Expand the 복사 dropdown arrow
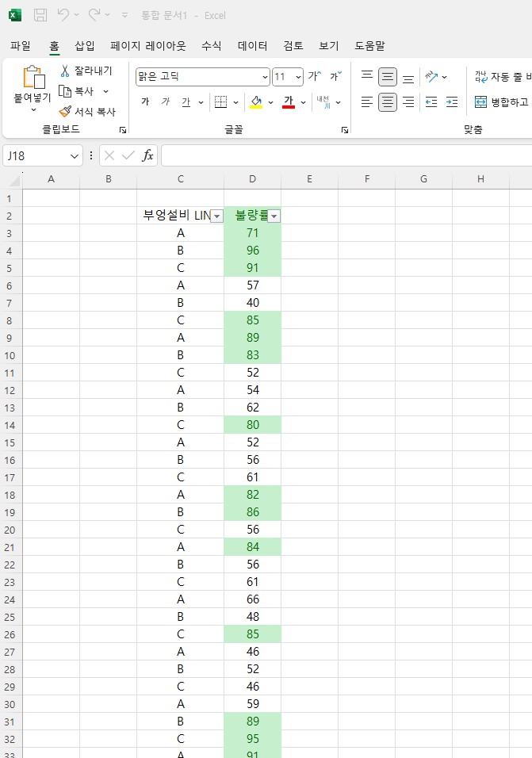The width and height of the screenshot is (532, 758). coord(105,91)
